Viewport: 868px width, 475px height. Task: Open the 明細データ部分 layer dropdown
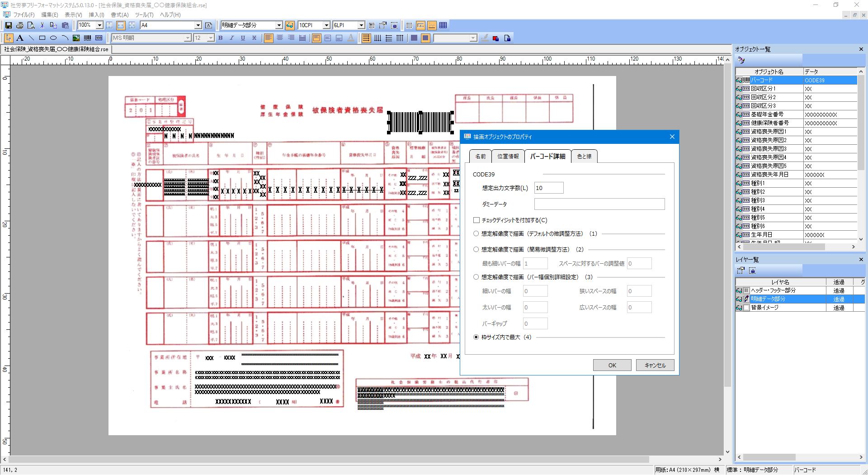pos(279,25)
